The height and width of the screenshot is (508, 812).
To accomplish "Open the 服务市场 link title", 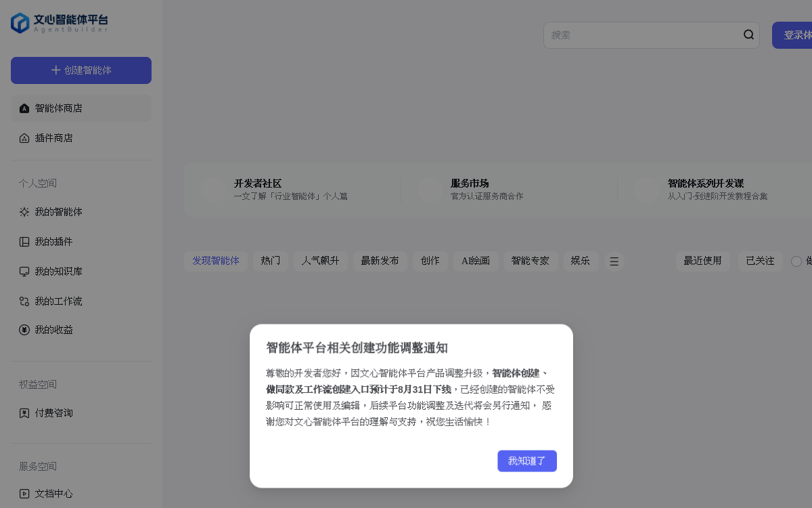I will (470, 184).
